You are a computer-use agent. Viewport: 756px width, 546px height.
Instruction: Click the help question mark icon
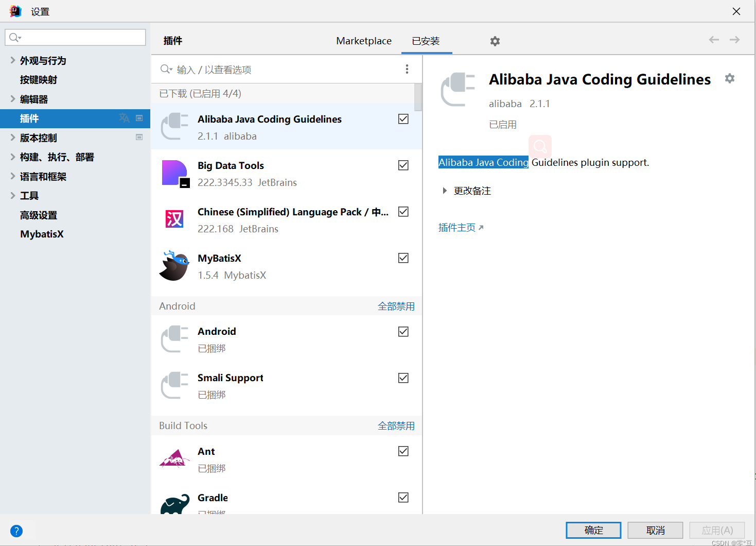pos(16,531)
